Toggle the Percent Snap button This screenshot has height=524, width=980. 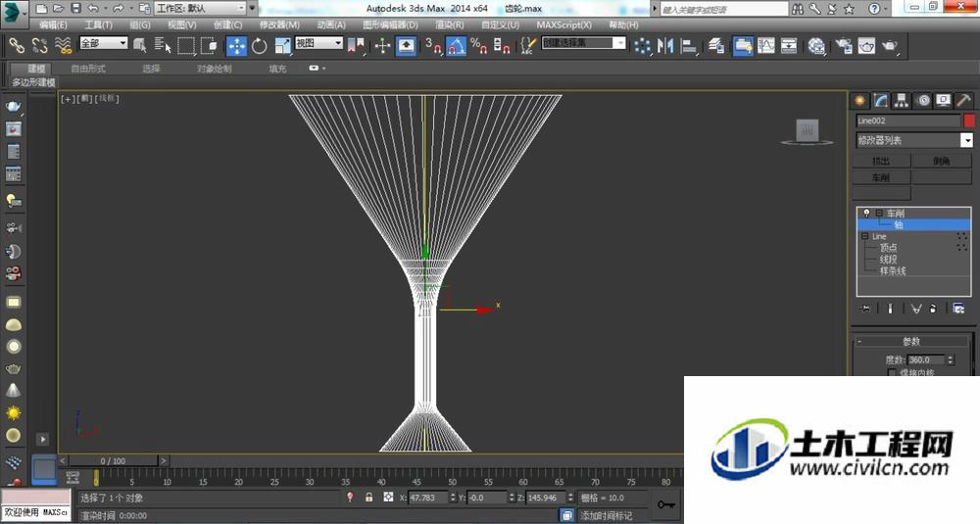[x=479, y=46]
